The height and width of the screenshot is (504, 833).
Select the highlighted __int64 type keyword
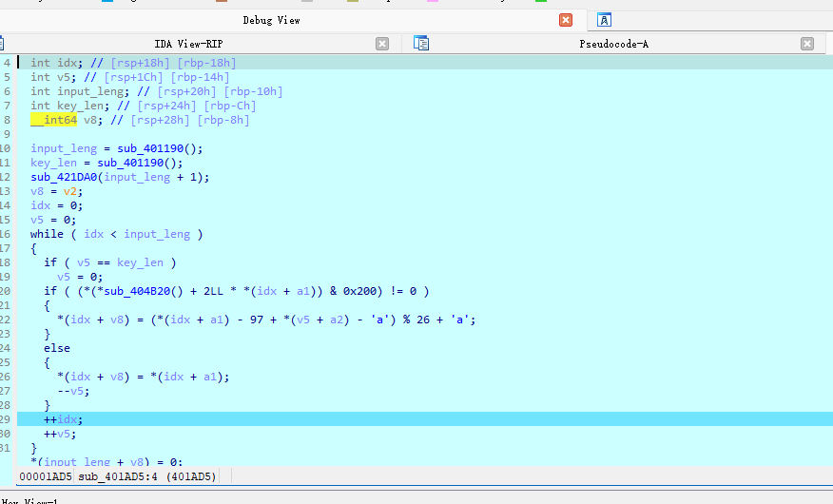click(x=53, y=120)
